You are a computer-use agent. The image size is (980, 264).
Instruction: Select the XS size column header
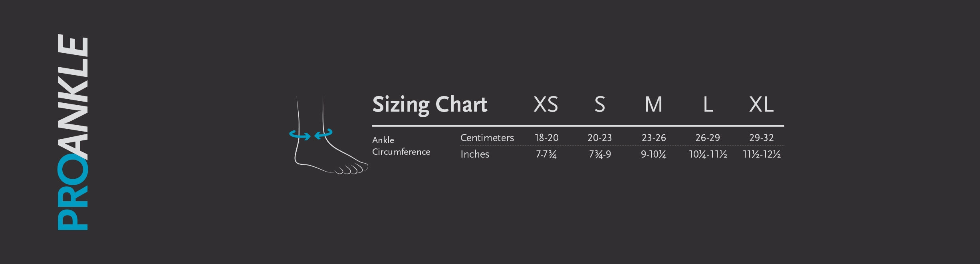pos(546,104)
